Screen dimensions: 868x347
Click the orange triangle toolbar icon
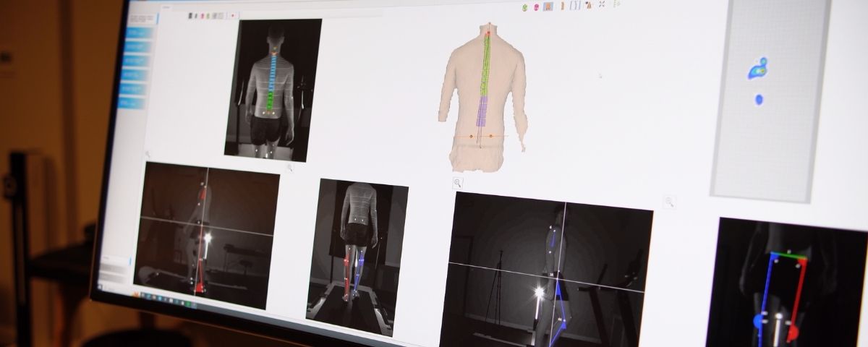tap(589, 6)
